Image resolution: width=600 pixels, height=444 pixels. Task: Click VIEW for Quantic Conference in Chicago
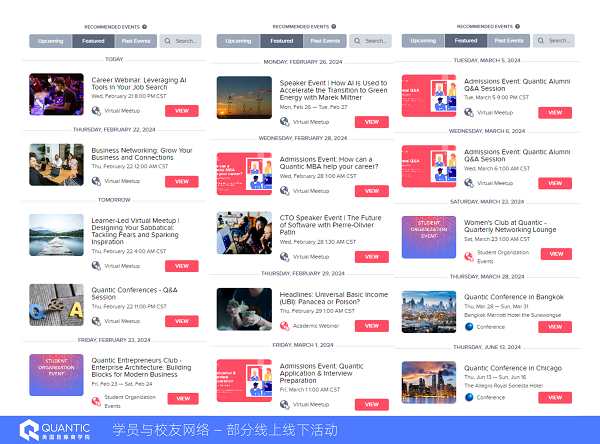coord(555,398)
